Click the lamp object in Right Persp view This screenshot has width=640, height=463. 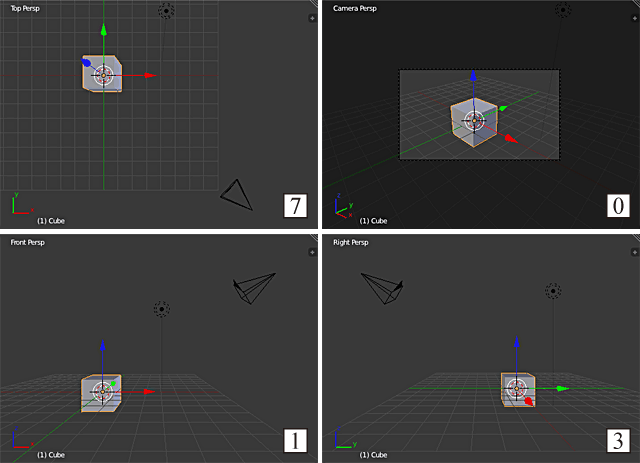click(552, 290)
